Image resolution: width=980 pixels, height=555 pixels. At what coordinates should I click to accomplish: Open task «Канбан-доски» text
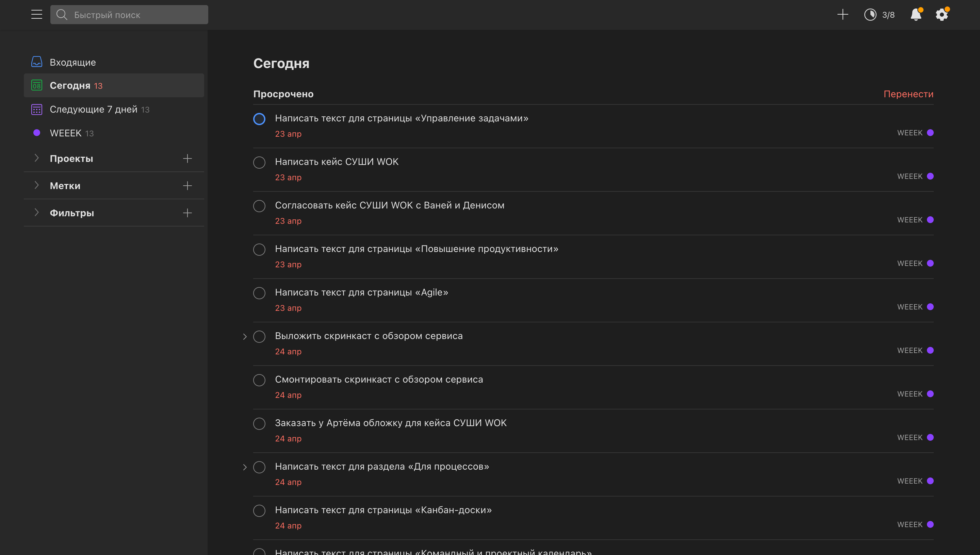click(x=383, y=510)
